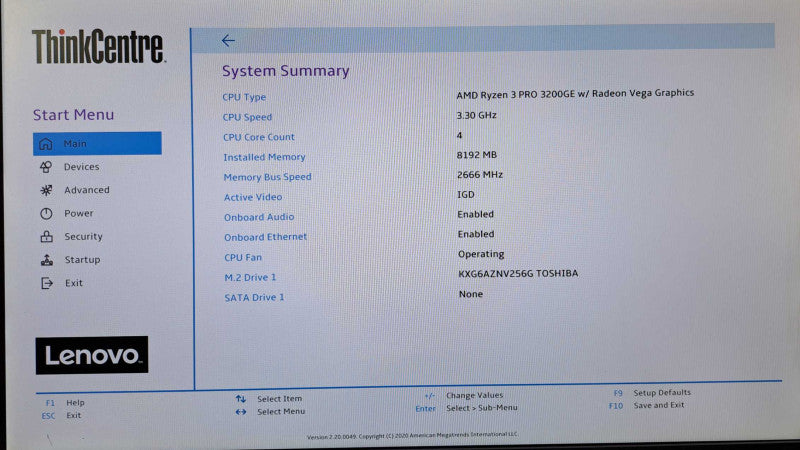The height and width of the screenshot is (450, 800).
Task: Open the Advanced menu
Action: tap(87, 190)
